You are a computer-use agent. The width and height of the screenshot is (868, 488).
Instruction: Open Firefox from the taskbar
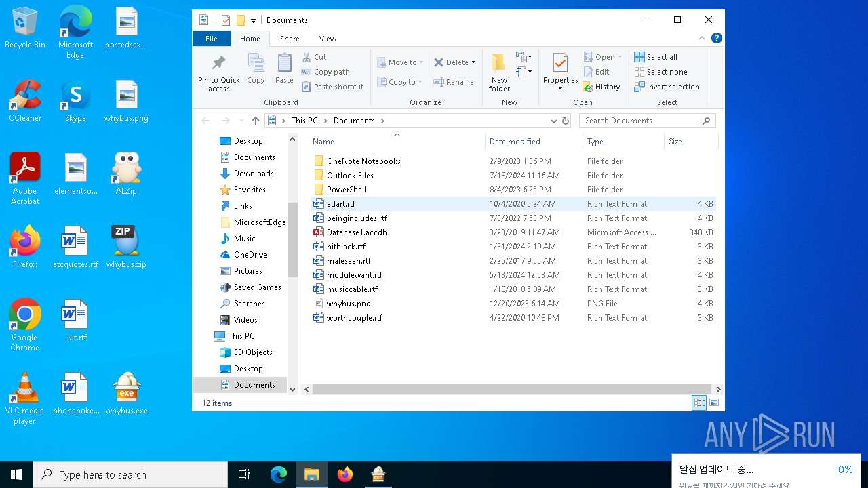click(x=345, y=474)
